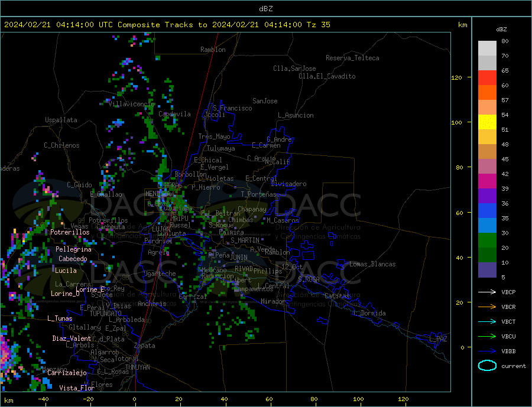Click the Ugarteche map label
The image size is (532, 407).
click(160, 273)
